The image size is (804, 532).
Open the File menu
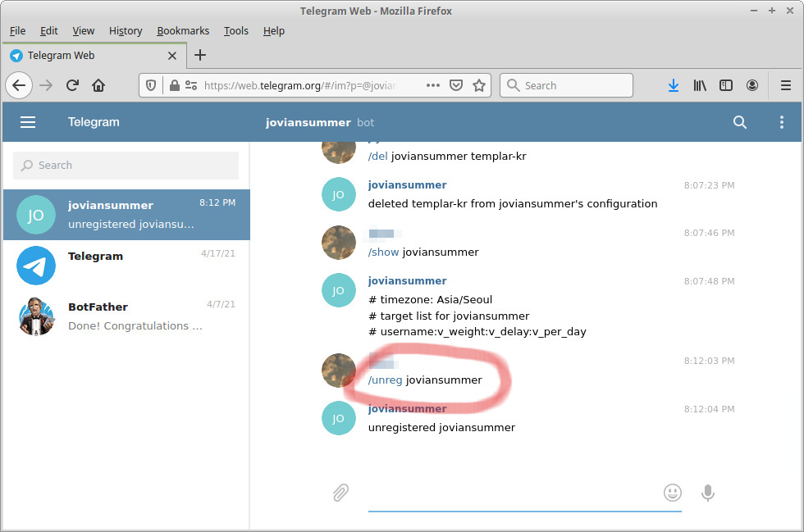[x=17, y=31]
